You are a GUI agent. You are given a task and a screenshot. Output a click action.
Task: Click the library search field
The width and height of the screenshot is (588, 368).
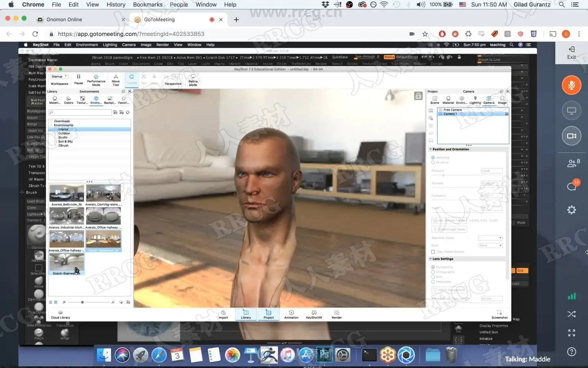[80, 112]
